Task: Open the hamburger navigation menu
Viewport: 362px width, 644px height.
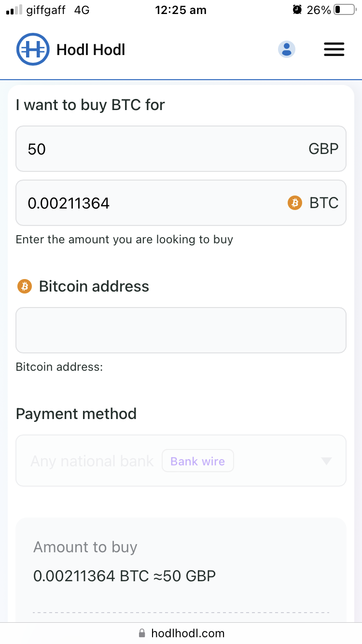Action: pos(334,49)
